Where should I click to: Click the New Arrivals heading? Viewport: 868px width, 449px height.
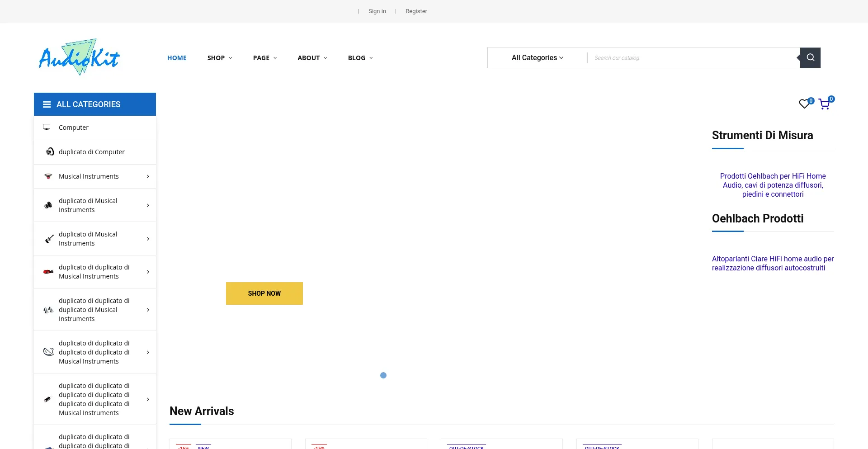pos(202,411)
